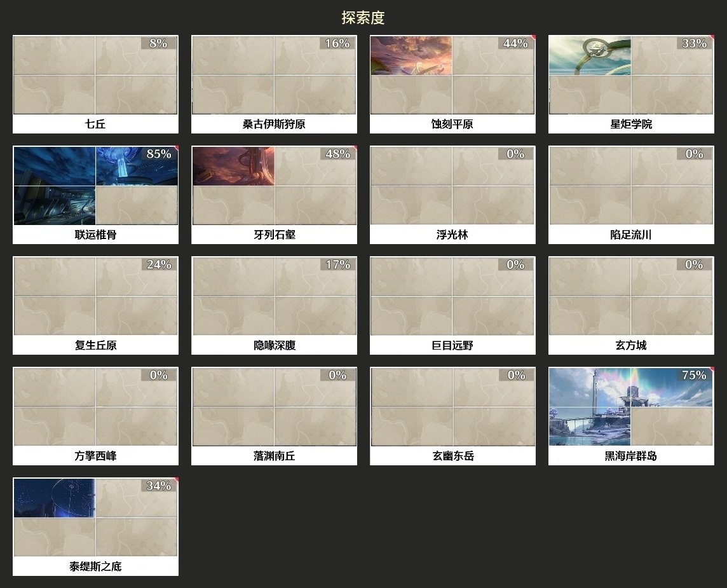
Task: Open the 浮光林 exploration card
Action: [x=452, y=195]
